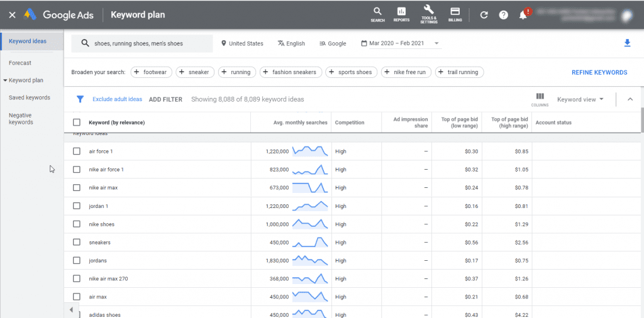The width and height of the screenshot is (644, 318).
Task: Open the Billing icon
Action: click(455, 14)
